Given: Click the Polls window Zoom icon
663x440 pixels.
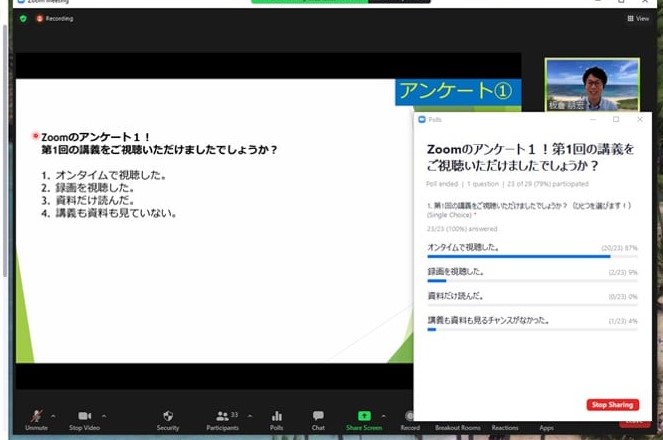Looking at the screenshot, I should 422,120.
